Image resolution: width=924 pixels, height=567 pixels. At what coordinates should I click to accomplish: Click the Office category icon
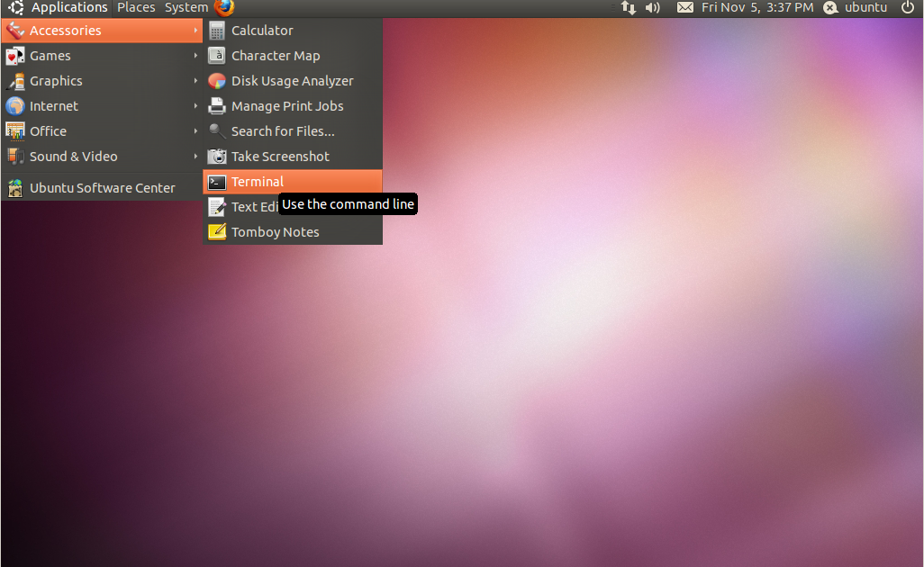(x=15, y=131)
